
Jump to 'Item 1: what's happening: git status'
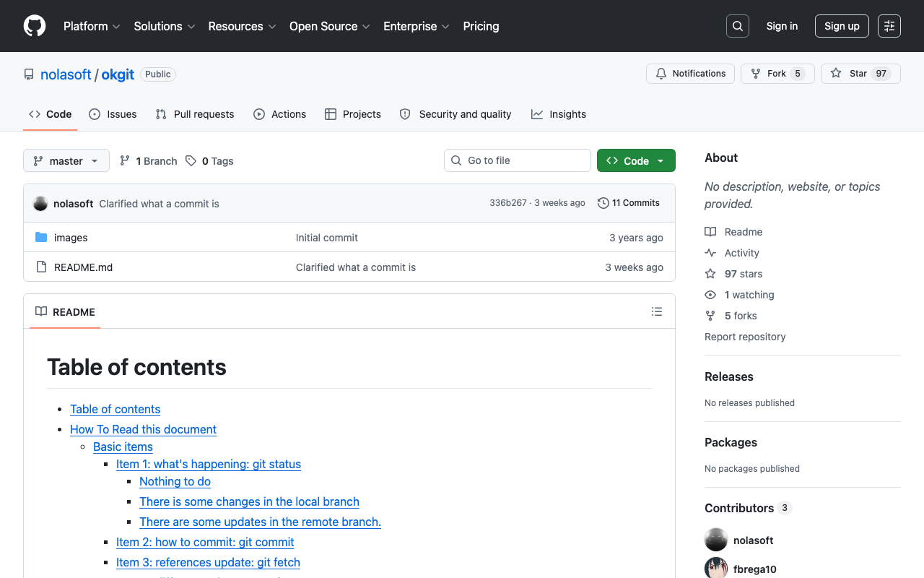(209, 464)
